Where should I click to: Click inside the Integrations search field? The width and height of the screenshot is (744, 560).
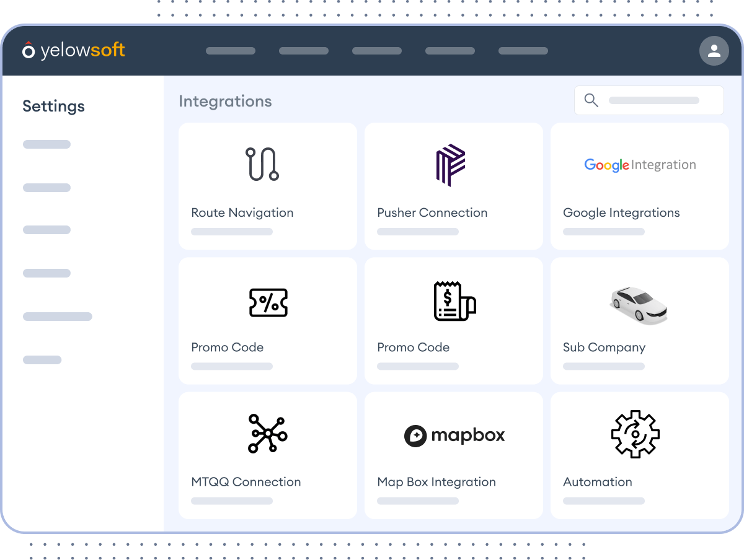(654, 100)
